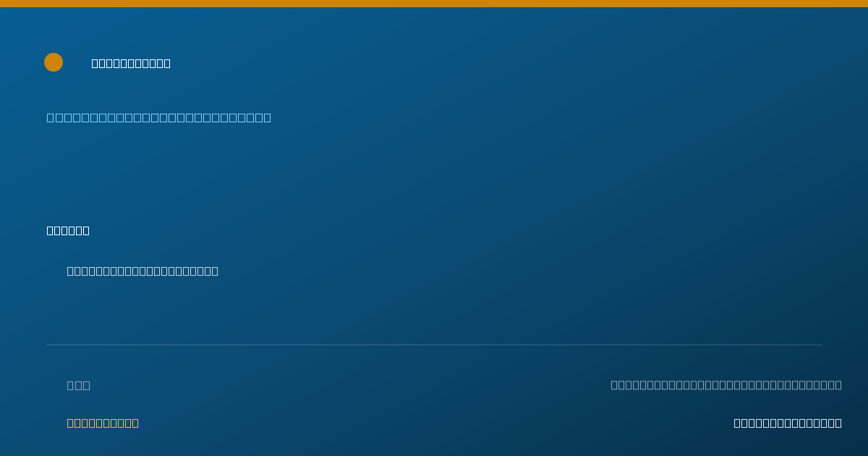Screen dimensions: 868x456
Task: Select the short gray three-character label
Action: [x=79, y=385]
